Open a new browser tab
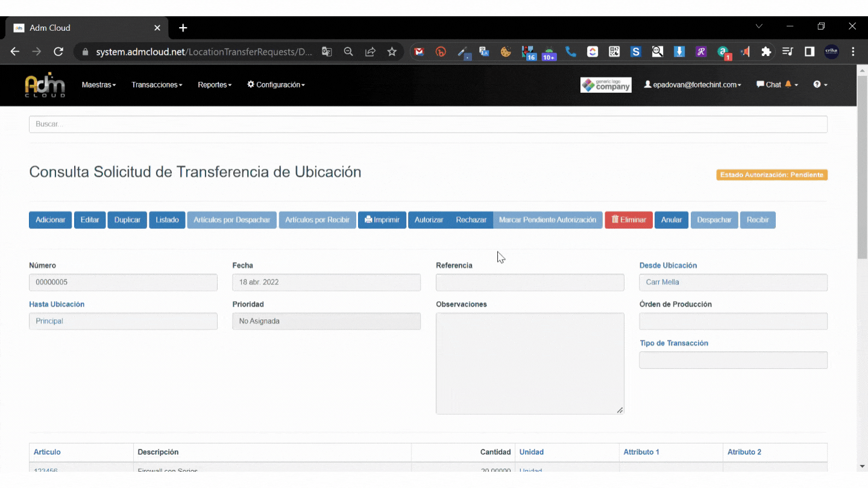868x488 pixels. tap(183, 28)
